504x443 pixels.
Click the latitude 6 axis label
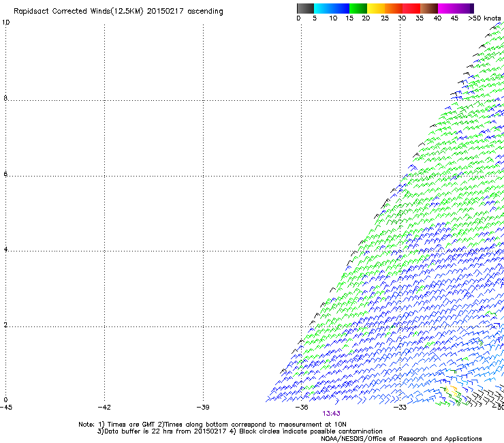pyautogui.click(x=5, y=174)
